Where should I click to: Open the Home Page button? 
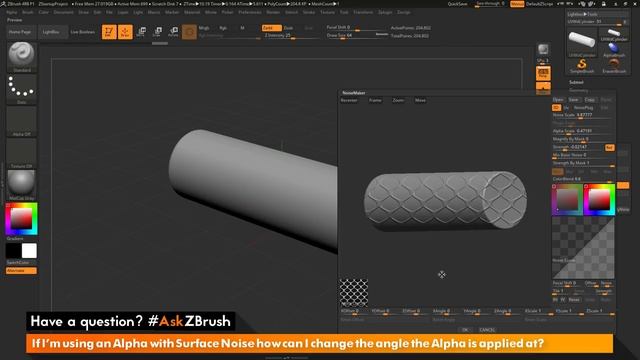[20, 32]
